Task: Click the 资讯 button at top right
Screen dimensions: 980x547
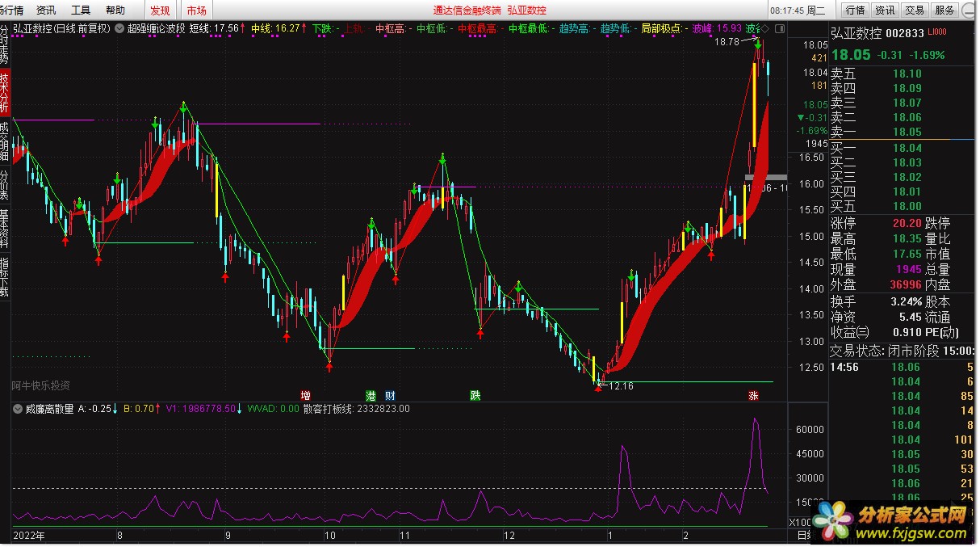Action: pyautogui.click(x=885, y=10)
